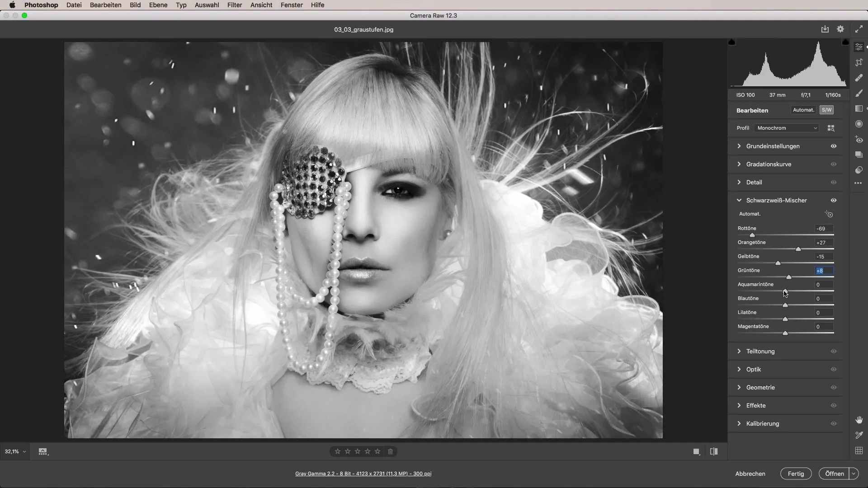
Task: Select the Hand tool
Action: coord(859,420)
